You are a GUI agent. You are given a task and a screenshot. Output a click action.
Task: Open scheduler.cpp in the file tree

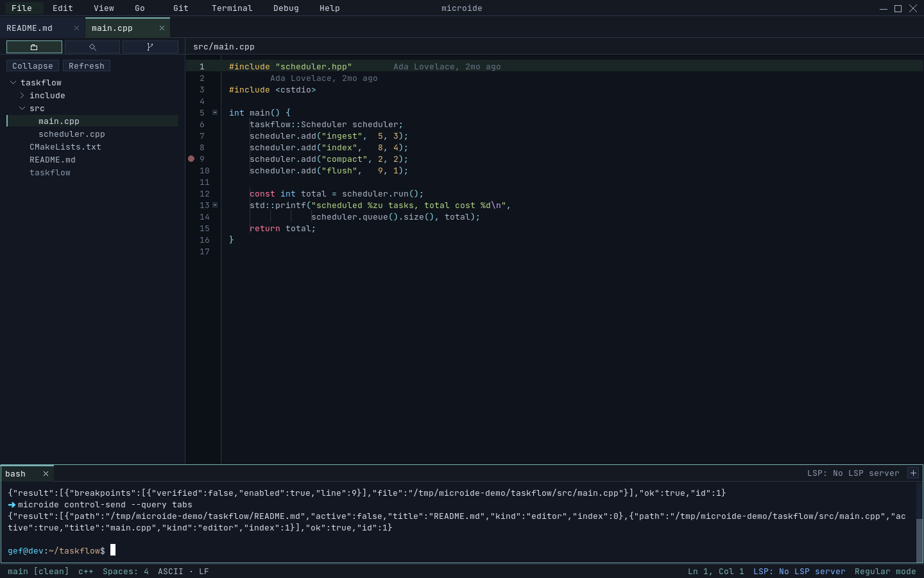pos(92,134)
